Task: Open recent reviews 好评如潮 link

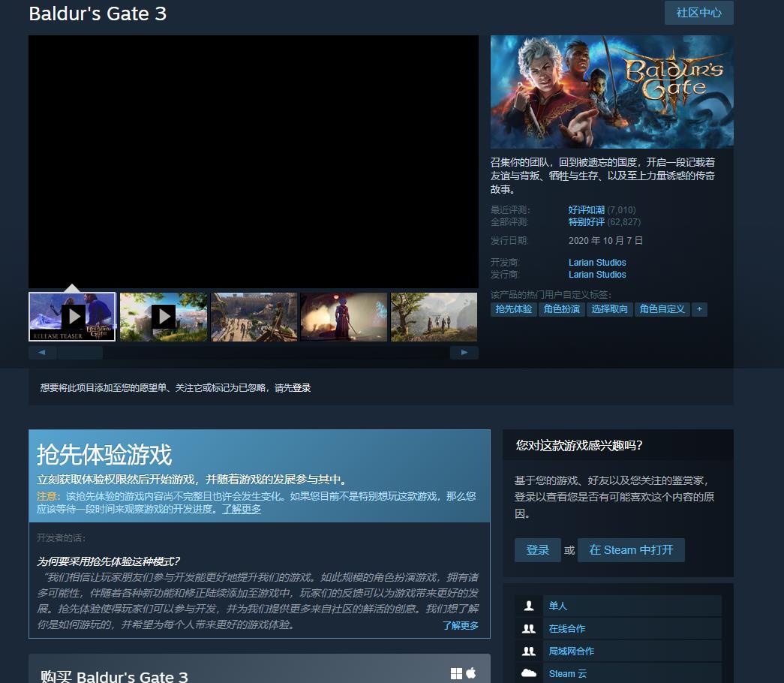Action: (587, 209)
